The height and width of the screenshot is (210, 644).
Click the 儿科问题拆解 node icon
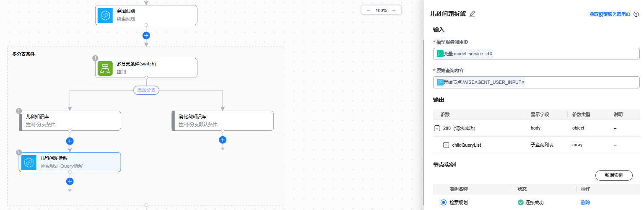pos(29,162)
